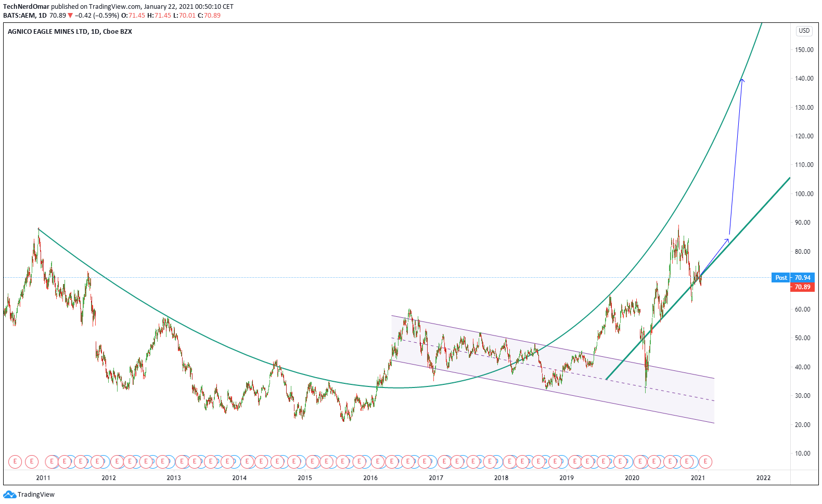Click the 100.00 price axis label

click(x=804, y=194)
